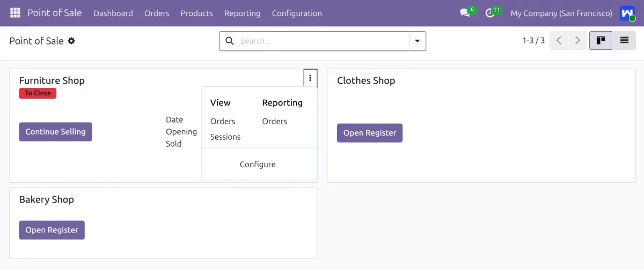644x270 pixels.
Task: Choose Configure in Furniture Shop menu
Action: point(258,164)
